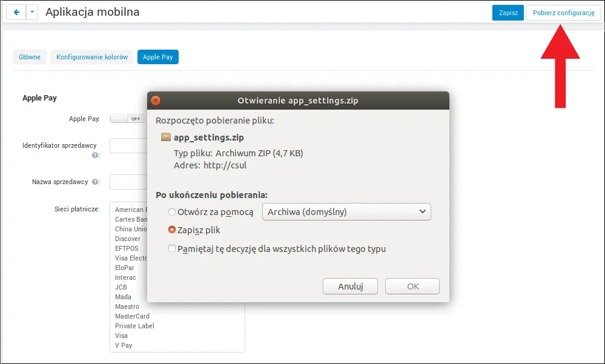Focus the Nazwa sprzedawcy input field
Viewport: 605px width, 364px height.
[128, 182]
